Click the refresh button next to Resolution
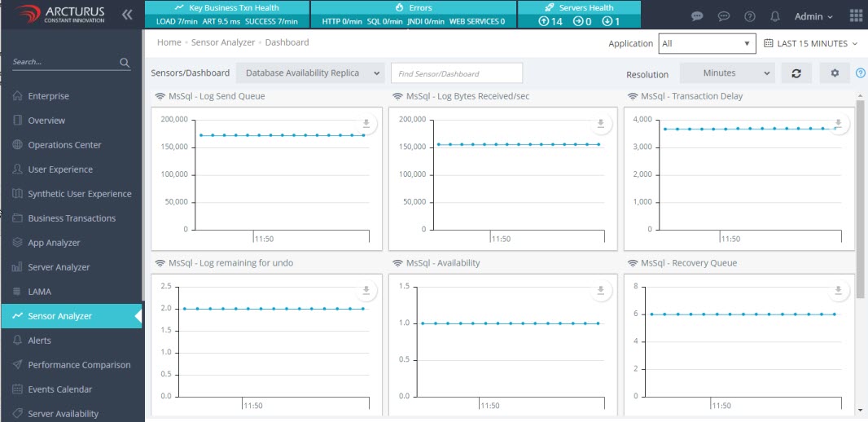 (x=796, y=73)
